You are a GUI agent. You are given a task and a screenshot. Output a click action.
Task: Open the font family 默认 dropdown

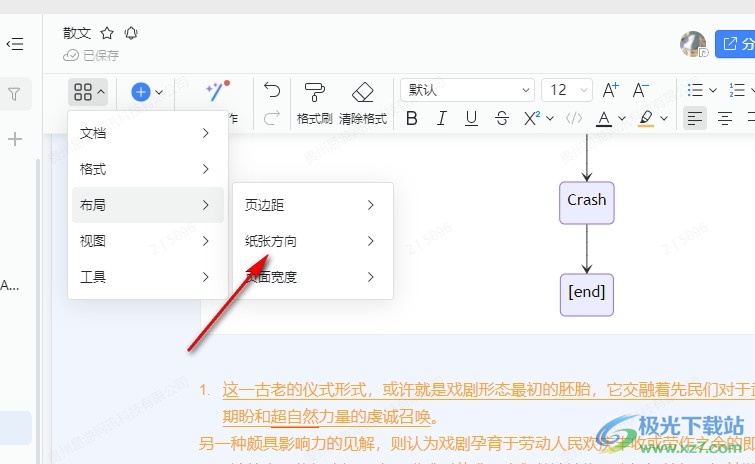point(467,90)
